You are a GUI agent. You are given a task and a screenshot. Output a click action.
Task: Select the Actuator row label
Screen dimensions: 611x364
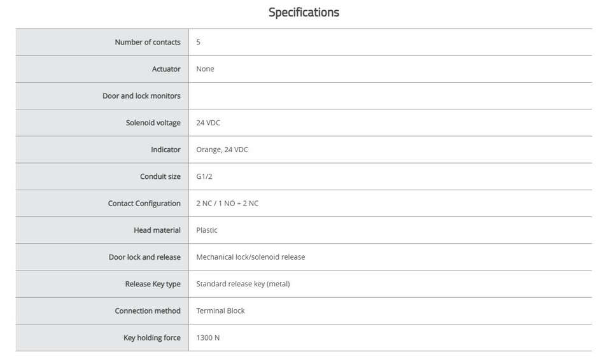166,69
